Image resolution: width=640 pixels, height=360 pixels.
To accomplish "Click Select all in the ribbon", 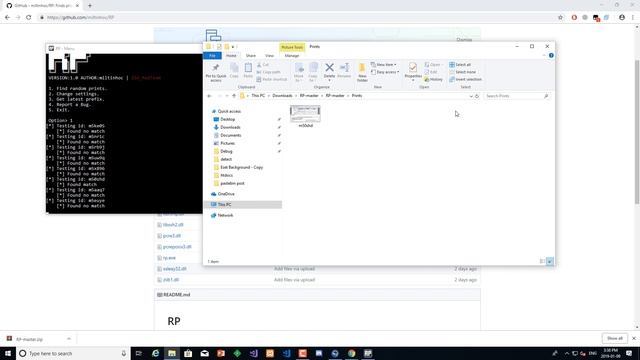I will click(x=460, y=64).
